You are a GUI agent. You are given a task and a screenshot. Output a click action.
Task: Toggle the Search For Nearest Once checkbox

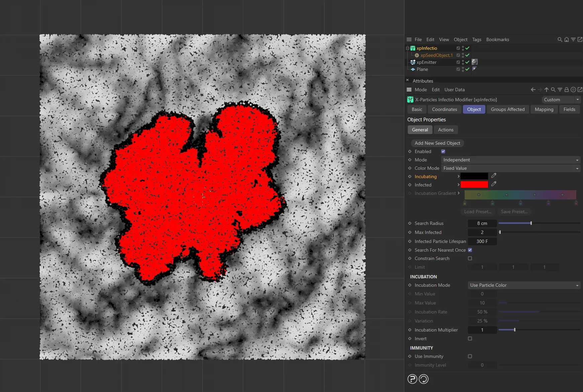[470, 250]
